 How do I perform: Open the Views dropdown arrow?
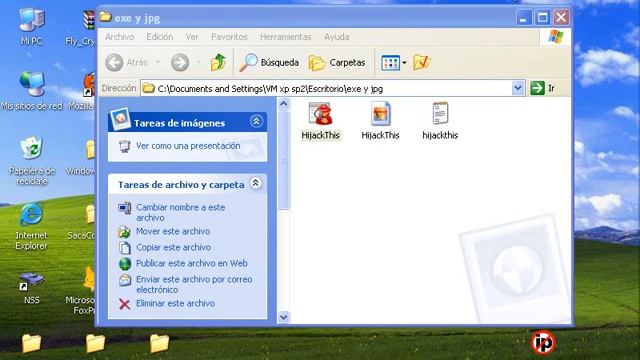click(x=404, y=63)
